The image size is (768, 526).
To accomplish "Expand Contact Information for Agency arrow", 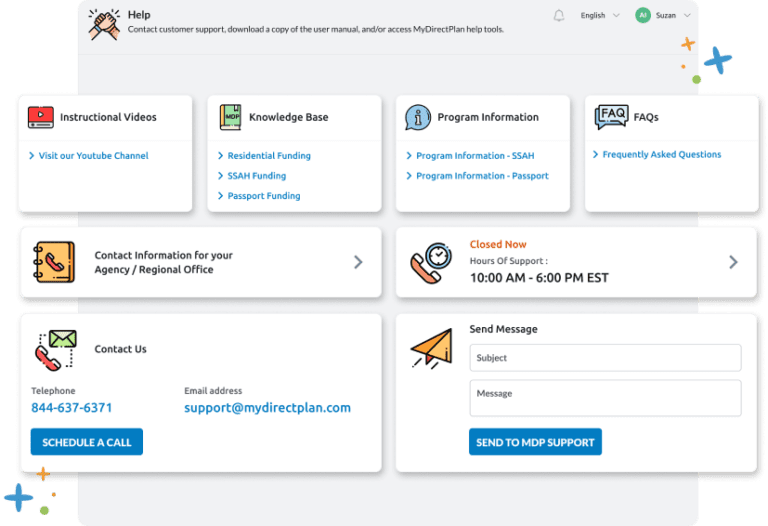I will tap(358, 262).
